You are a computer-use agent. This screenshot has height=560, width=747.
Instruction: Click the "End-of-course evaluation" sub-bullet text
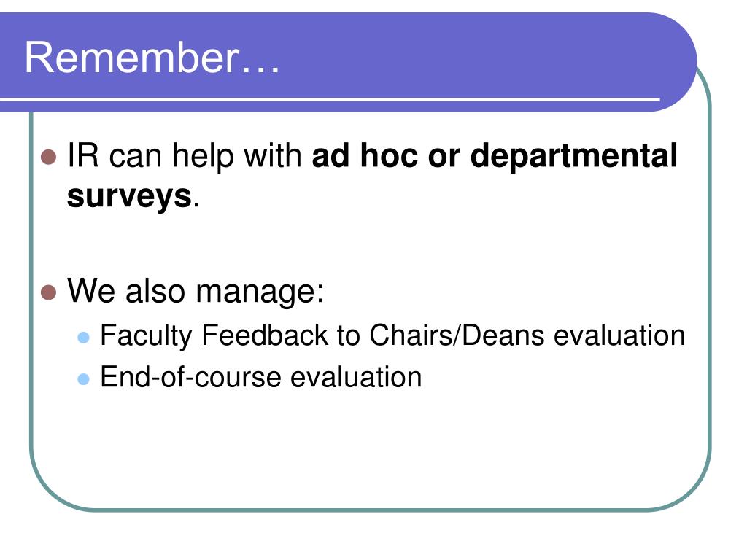[260, 377]
